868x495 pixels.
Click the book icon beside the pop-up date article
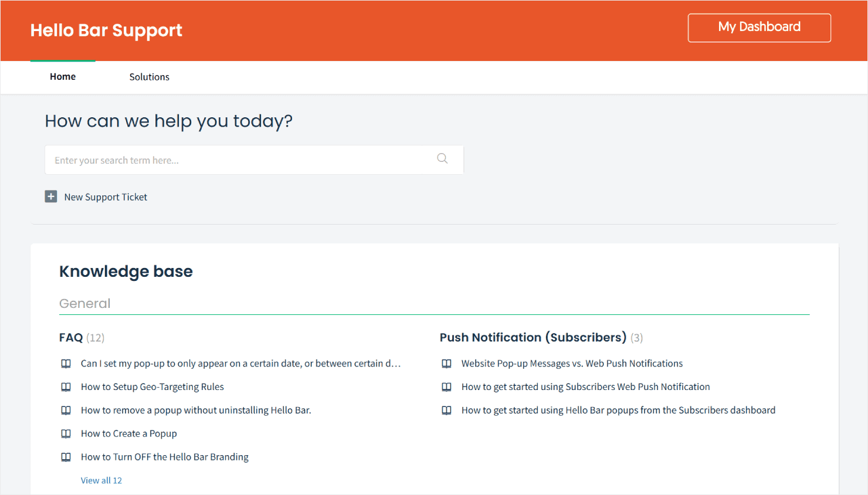pyautogui.click(x=66, y=363)
